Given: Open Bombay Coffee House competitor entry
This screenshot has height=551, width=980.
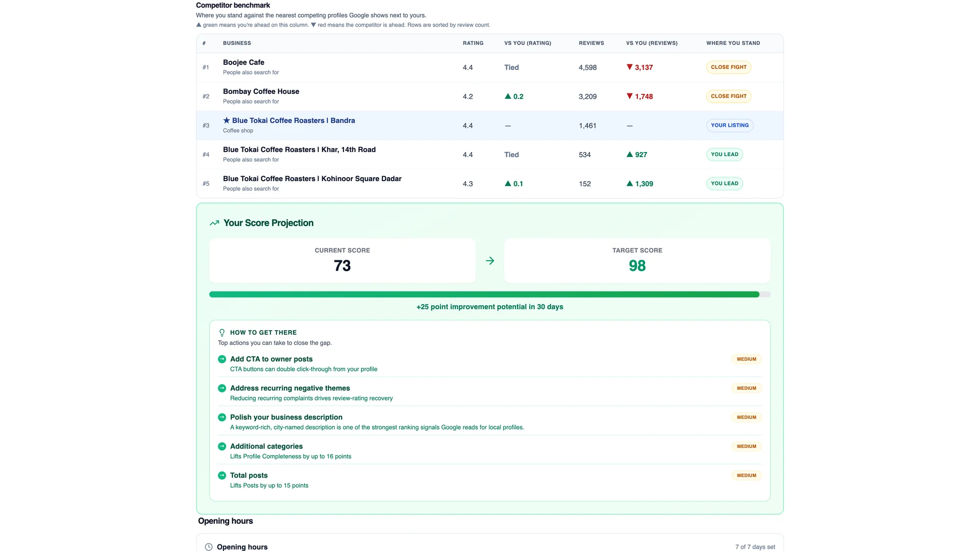Looking at the screenshot, I should pyautogui.click(x=490, y=96).
